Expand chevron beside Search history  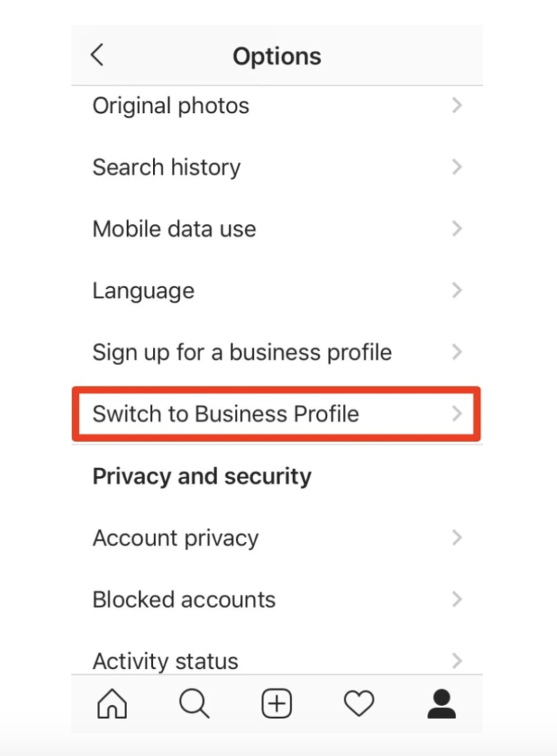[x=457, y=167]
